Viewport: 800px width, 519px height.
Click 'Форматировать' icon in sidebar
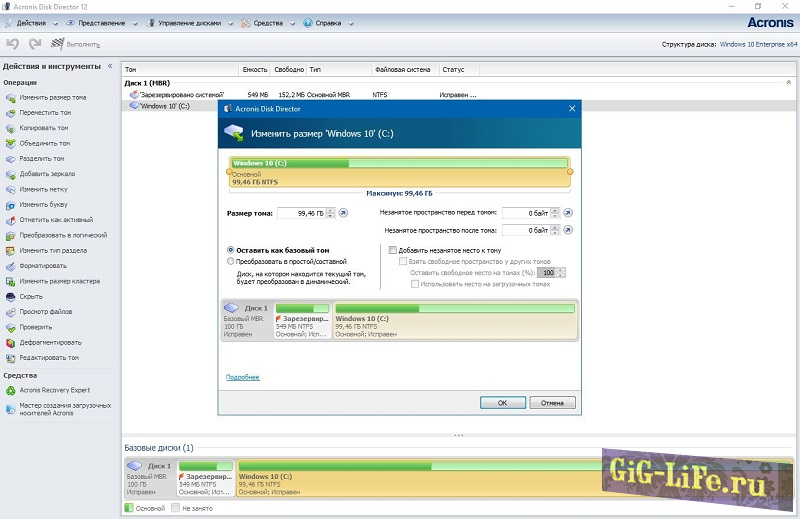click(11, 266)
